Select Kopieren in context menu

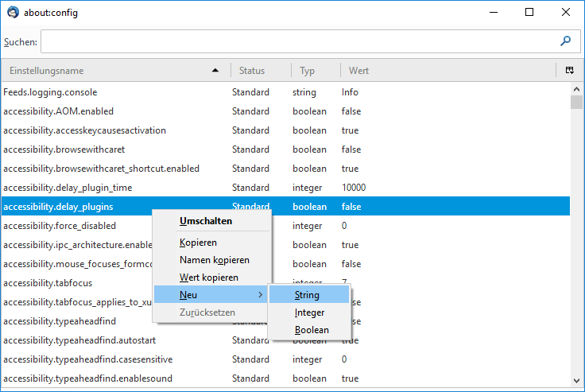pyautogui.click(x=198, y=243)
